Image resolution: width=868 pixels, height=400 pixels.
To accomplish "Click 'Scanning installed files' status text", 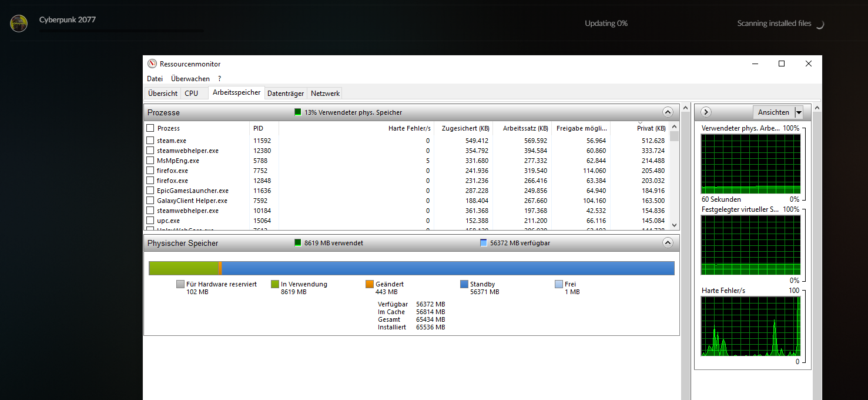I will [774, 24].
